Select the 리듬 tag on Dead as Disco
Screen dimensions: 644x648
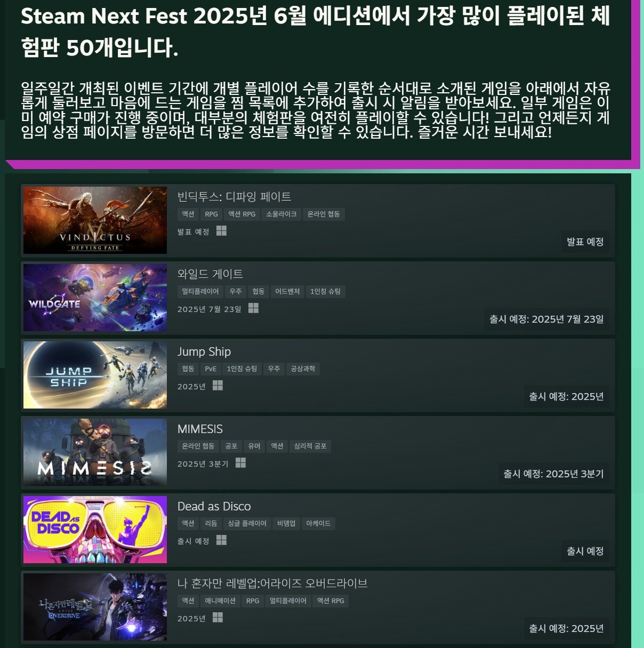click(211, 524)
